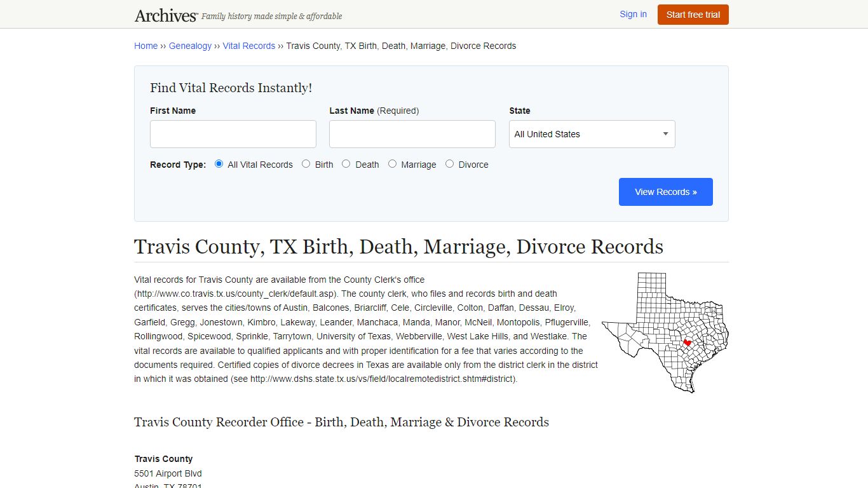Image resolution: width=868 pixels, height=488 pixels.
Task: Open Genealogy breadcrumb link
Action: pyautogui.click(x=190, y=46)
